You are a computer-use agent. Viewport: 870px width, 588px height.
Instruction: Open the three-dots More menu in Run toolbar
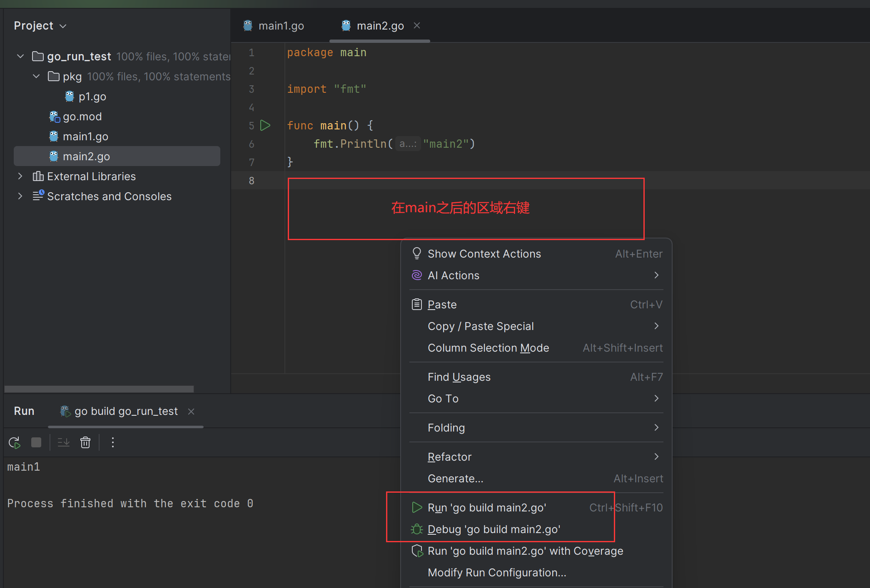point(113,442)
